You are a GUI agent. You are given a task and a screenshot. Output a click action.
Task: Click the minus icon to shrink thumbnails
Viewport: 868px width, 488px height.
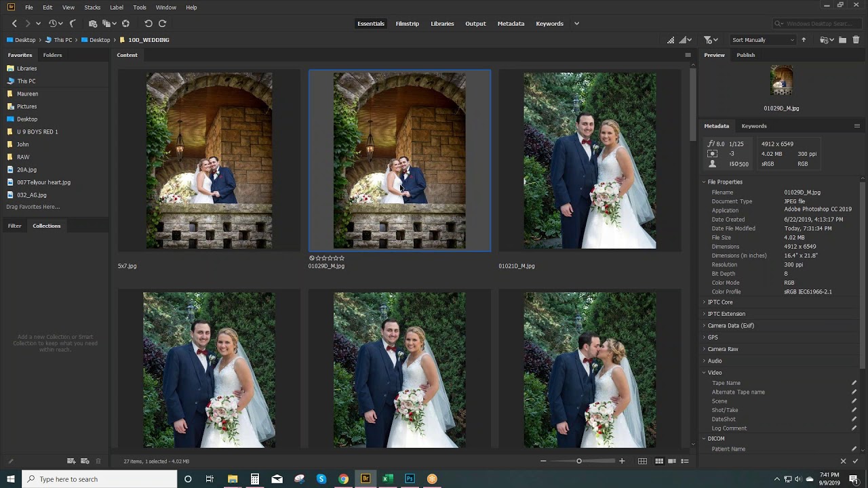click(543, 461)
